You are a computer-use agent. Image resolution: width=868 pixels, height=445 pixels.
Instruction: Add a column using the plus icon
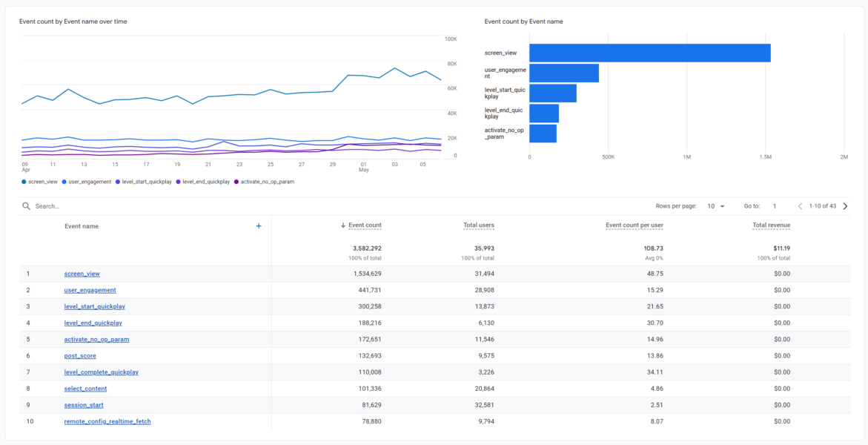pyautogui.click(x=259, y=225)
